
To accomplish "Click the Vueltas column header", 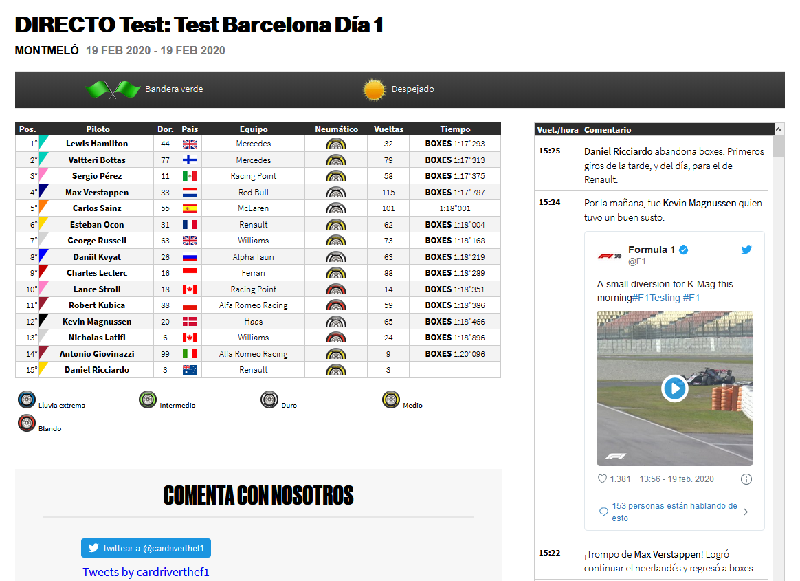I will tap(388, 129).
